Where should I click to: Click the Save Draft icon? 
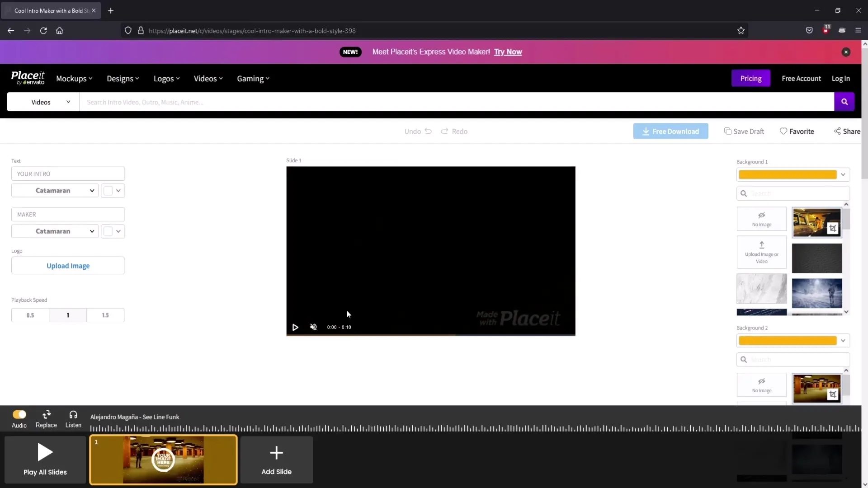(728, 131)
